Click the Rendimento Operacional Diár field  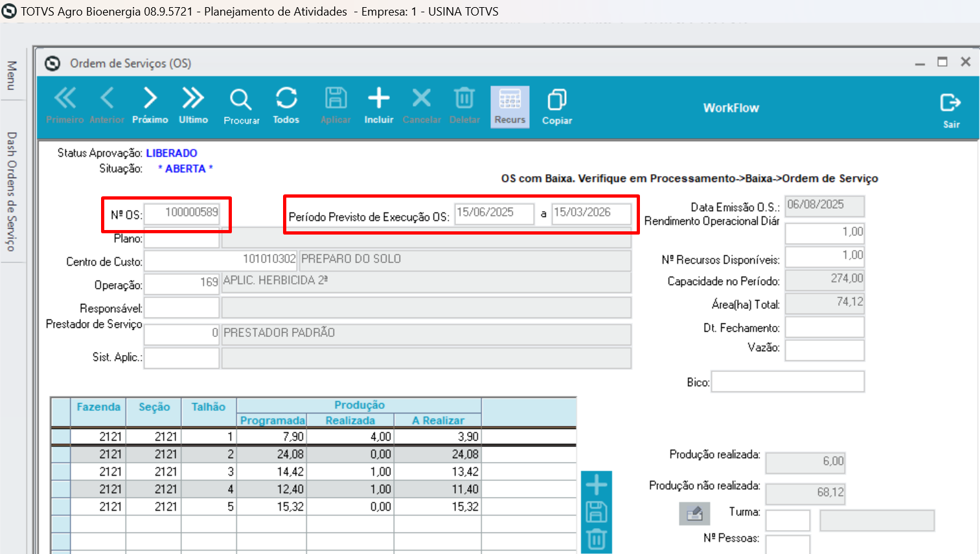(825, 233)
